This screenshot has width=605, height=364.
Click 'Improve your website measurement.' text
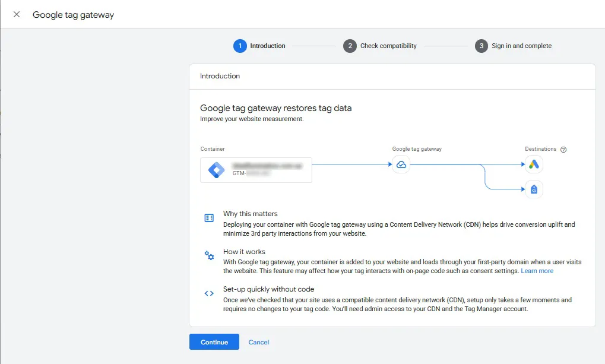click(x=252, y=119)
